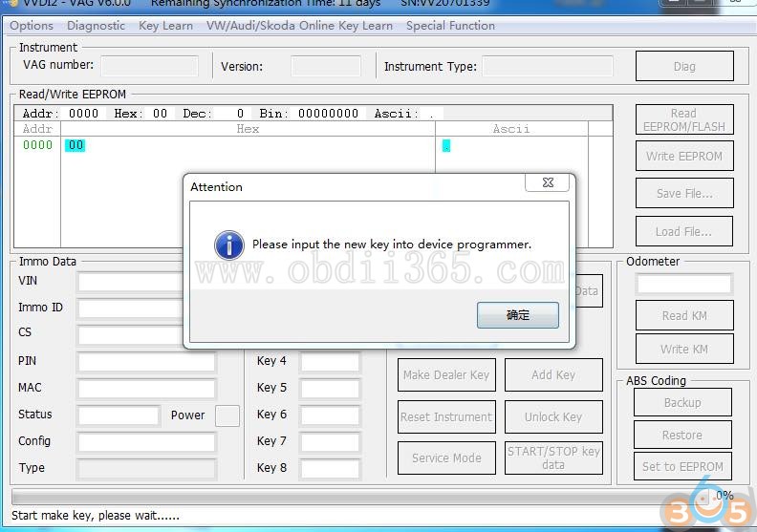Open the Key Learn menu
Image resolution: width=757 pixels, height=532 pixels.
165,26
